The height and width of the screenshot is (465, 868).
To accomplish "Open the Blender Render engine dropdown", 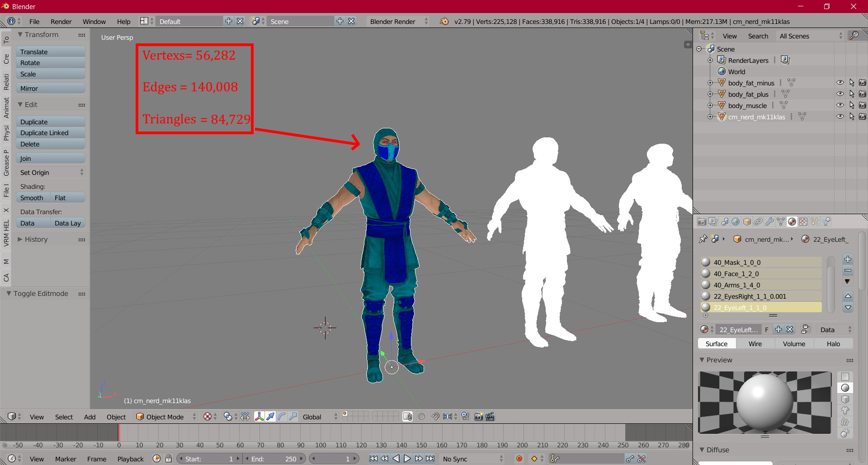I will point(398,21).
